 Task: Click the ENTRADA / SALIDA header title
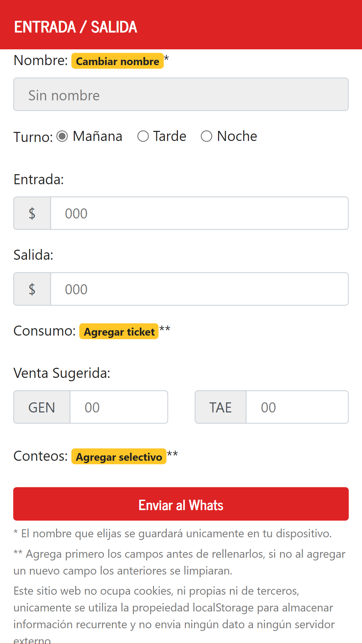tap(75, 27)
